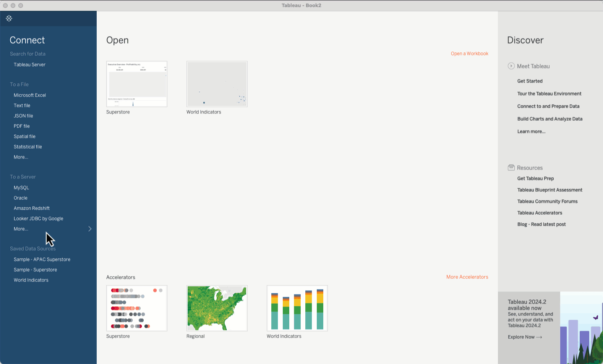This screenshot has height=364, width=603.
Task: Open the World Indicators workbook thumbnail
Action: coord(217,84)
